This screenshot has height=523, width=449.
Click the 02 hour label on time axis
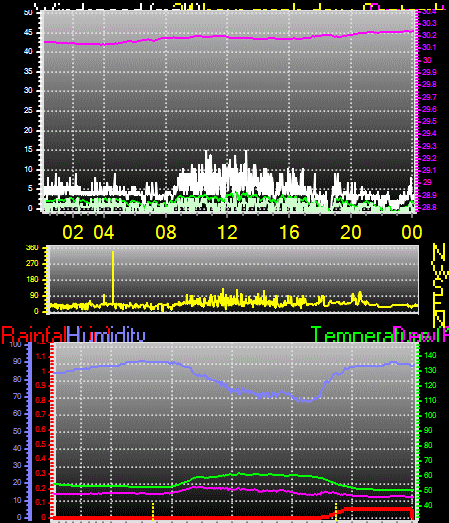(73, 232)
